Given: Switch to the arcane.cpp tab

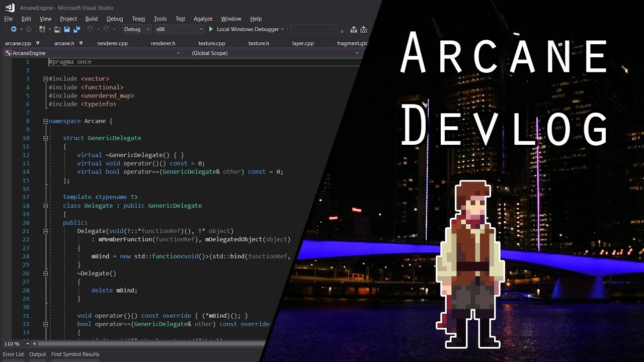Looking at the screenshot, I should point(18,43).
